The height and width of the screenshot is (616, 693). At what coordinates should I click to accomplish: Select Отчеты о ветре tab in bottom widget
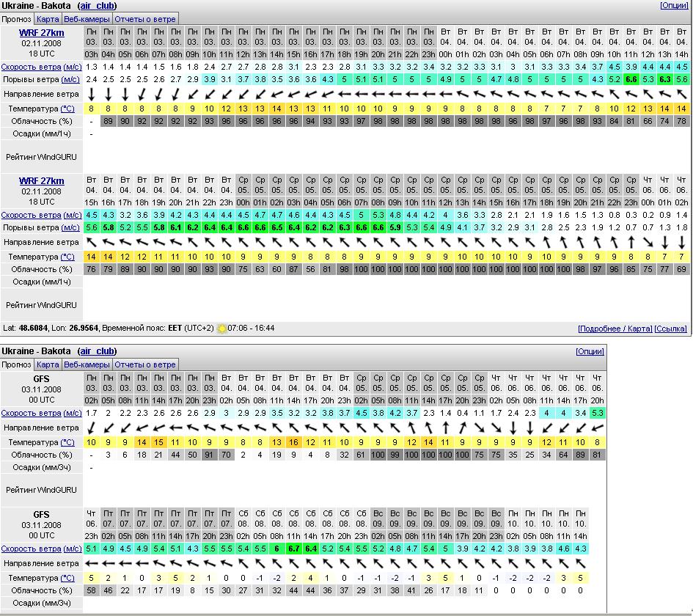click(x=145, y=364)
